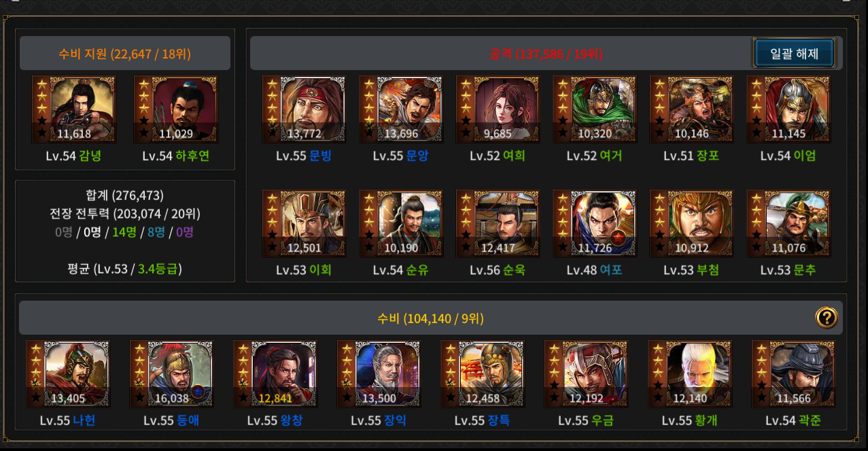This screenshot has width=868, height=451.
Task: Click the 등애 hero portrait in defense
Action: pos(172,374)
